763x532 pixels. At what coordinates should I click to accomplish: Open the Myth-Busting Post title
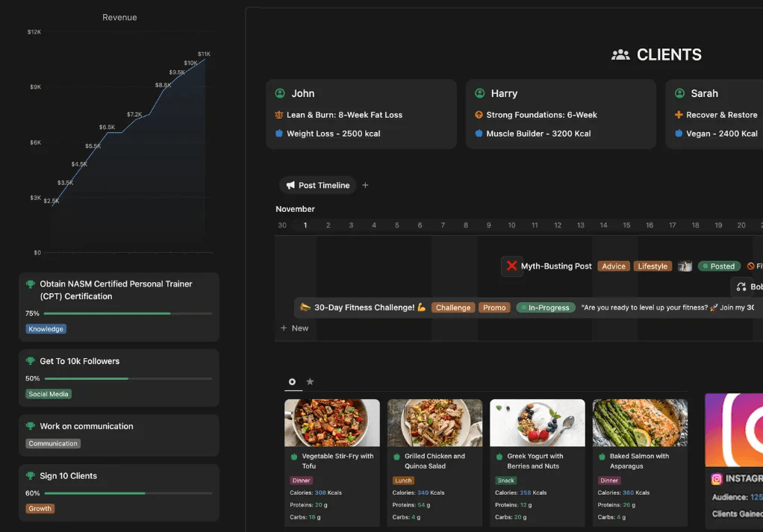tap(556, 266)
